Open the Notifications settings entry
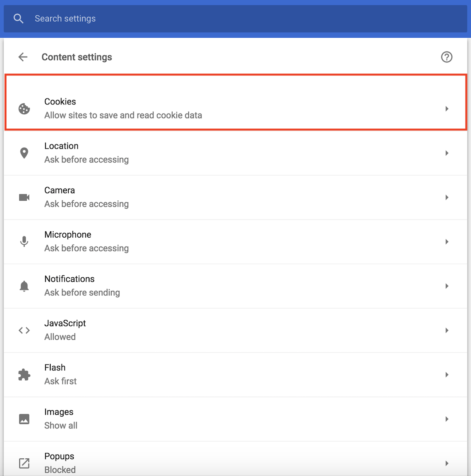Image resolution: width=471 pixels, height=476 pixels. 235,286
